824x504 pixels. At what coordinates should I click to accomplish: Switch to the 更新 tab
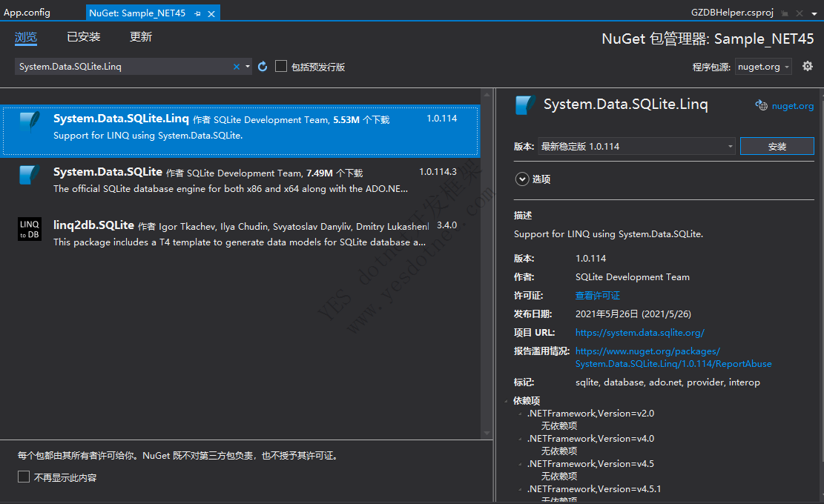point(141,37)
